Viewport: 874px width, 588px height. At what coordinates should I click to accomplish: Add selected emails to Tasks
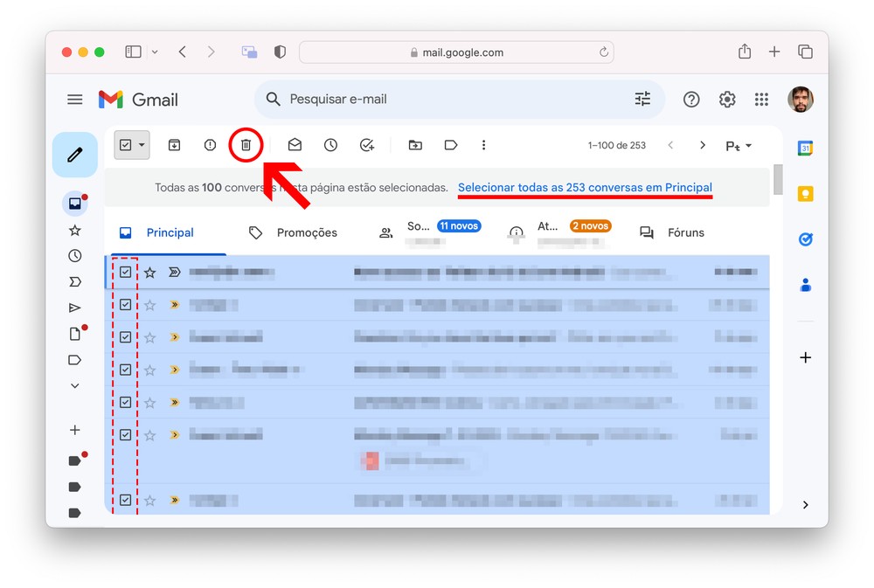coord(367,145)
